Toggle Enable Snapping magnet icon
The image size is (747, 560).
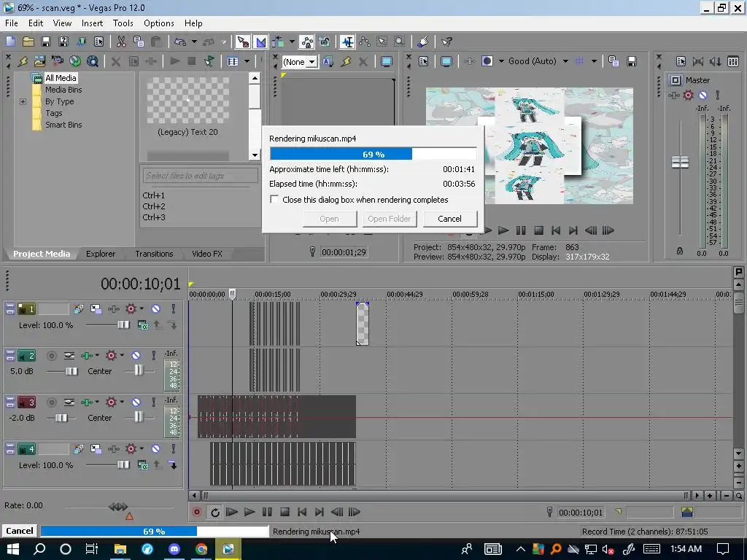tap(242, 42)
